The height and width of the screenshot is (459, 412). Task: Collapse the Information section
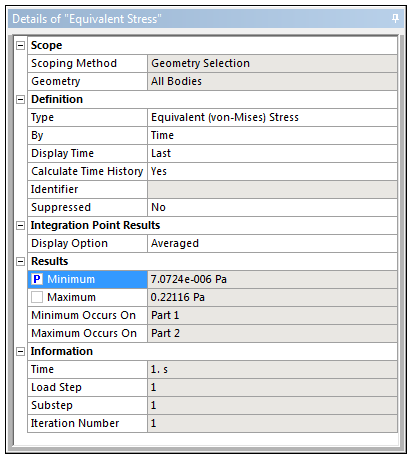[x=21, y=351]
